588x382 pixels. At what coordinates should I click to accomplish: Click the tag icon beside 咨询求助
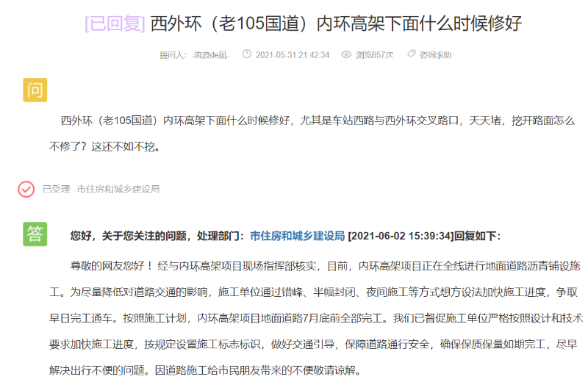point(412,54)
